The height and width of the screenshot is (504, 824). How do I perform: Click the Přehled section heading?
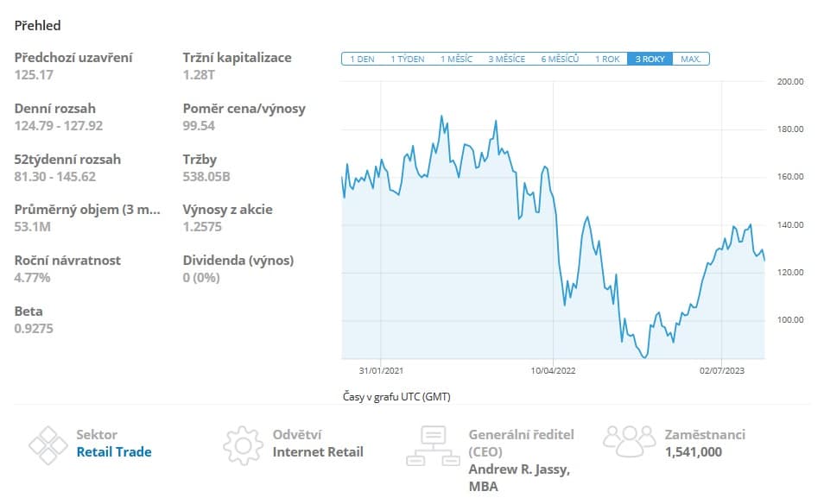(37, 26)
